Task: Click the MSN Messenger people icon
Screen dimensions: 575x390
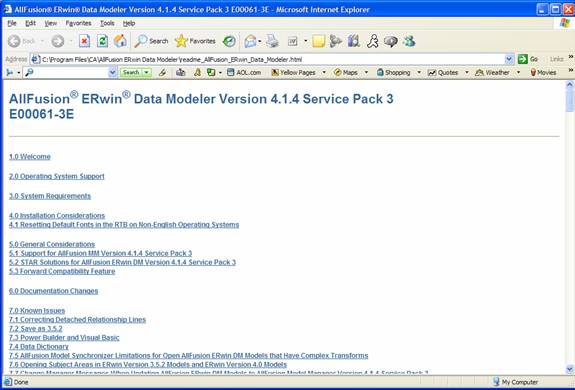Action: [409, 41]
